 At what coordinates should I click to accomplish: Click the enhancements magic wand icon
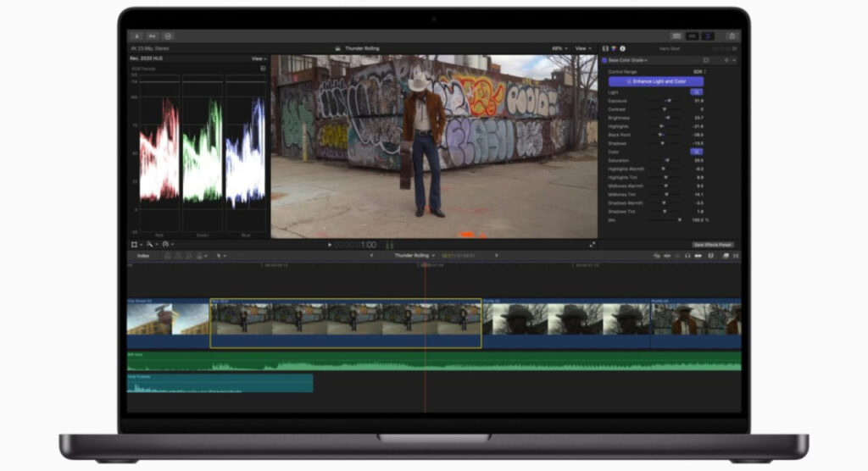[x=150, y=244]
